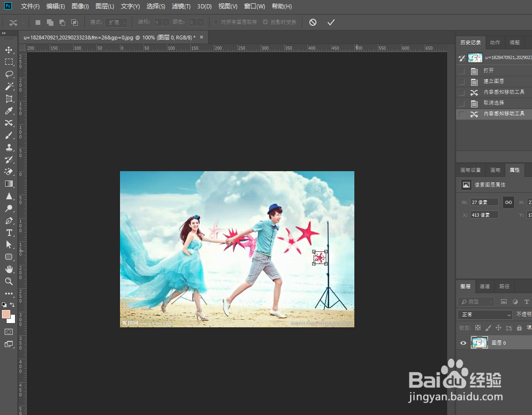
Task: Open the 文件(F) menu
Action: click(30, 7)
